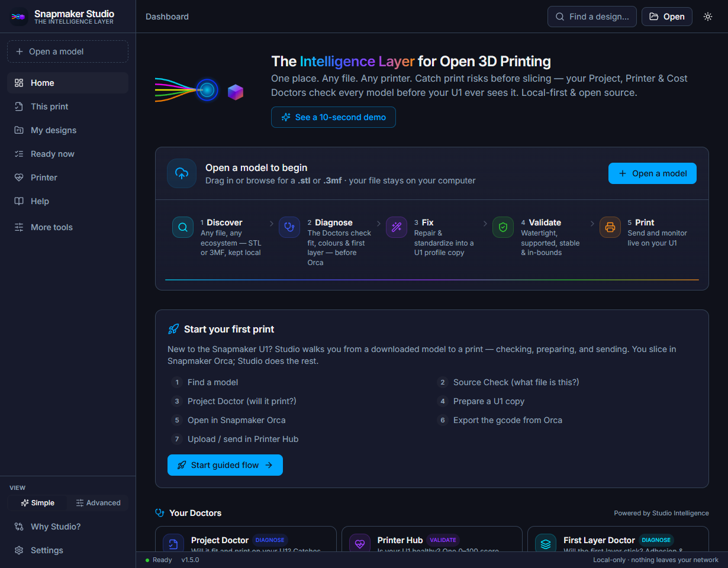728x568 pixels.
Task: Click the More tools sliders icon
Action: click(19, 227)
